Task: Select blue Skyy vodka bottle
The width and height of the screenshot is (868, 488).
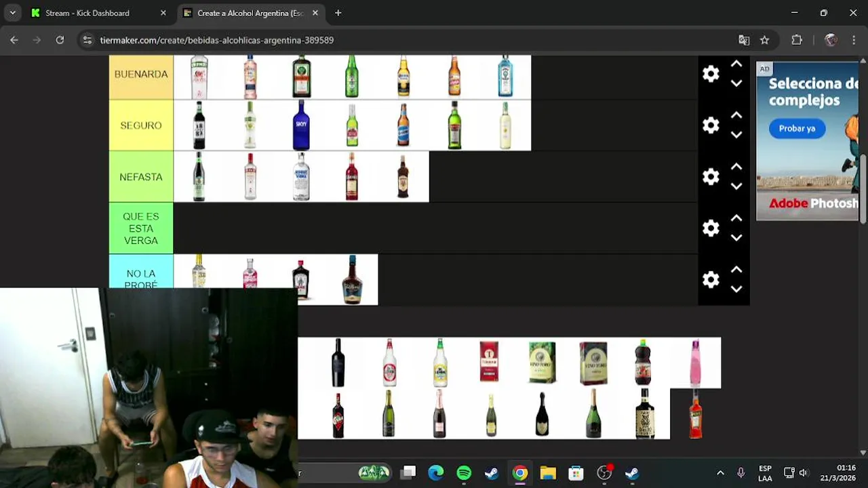Action: click(x=301, y=125)
